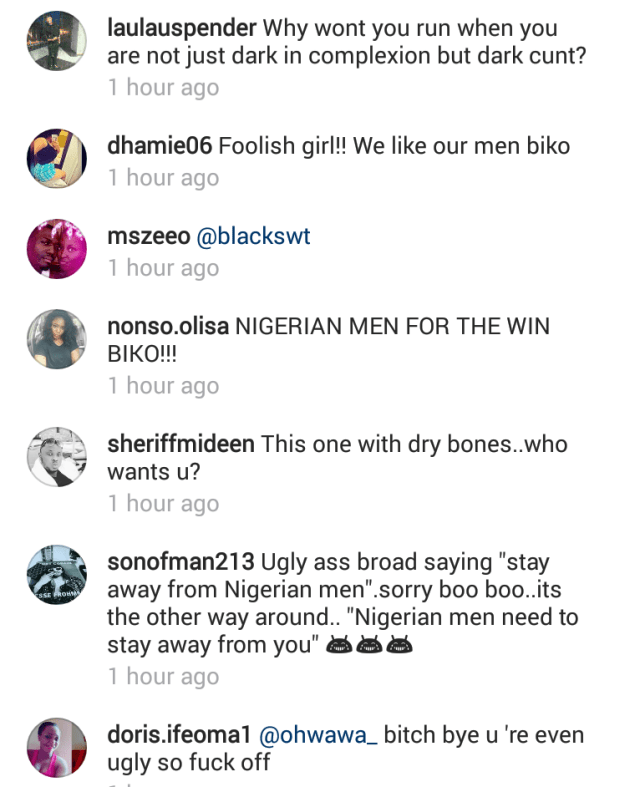
Task: View nonso.olisa's profile picture
Action: tap(58, 340)
